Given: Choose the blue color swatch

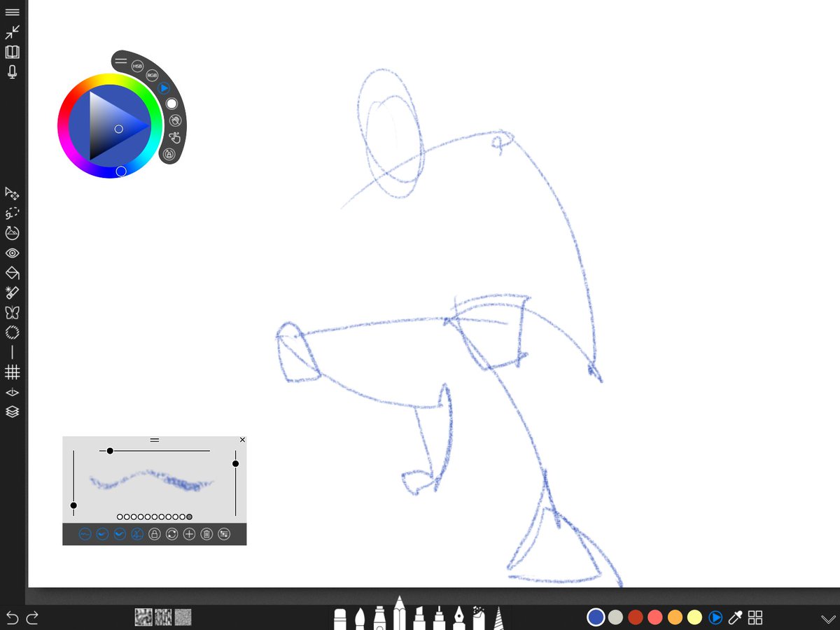Looking at the screenshot, I should tap(596, 617).
